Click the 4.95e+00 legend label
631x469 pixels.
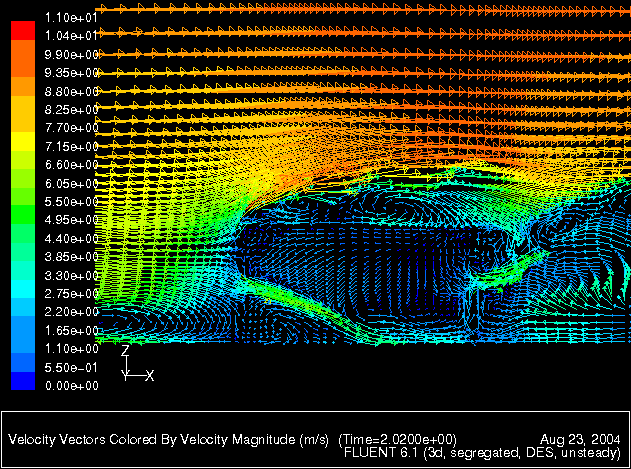(x=72, y=220)
